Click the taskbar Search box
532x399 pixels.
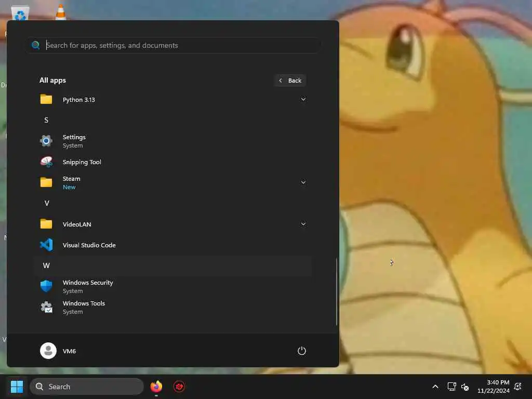[87, 387]
